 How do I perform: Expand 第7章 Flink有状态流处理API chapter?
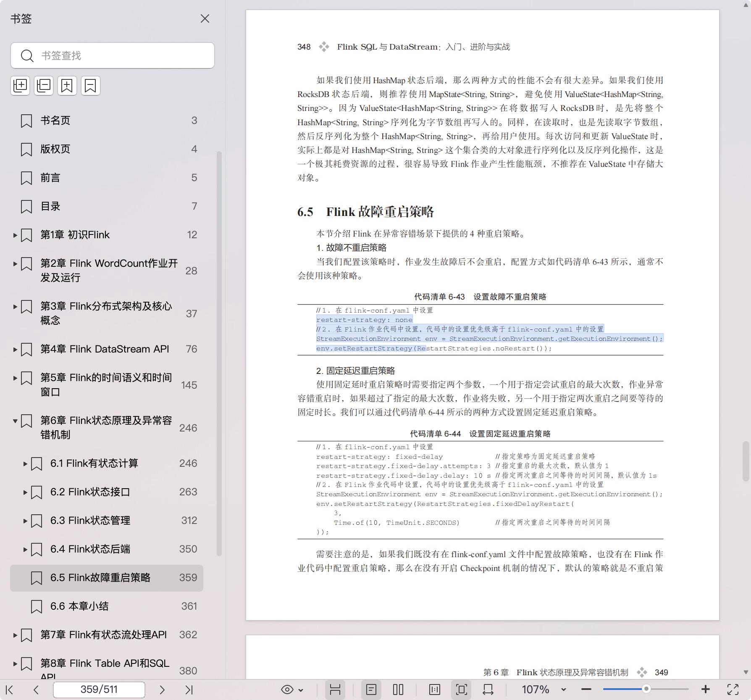coord(15,635)
